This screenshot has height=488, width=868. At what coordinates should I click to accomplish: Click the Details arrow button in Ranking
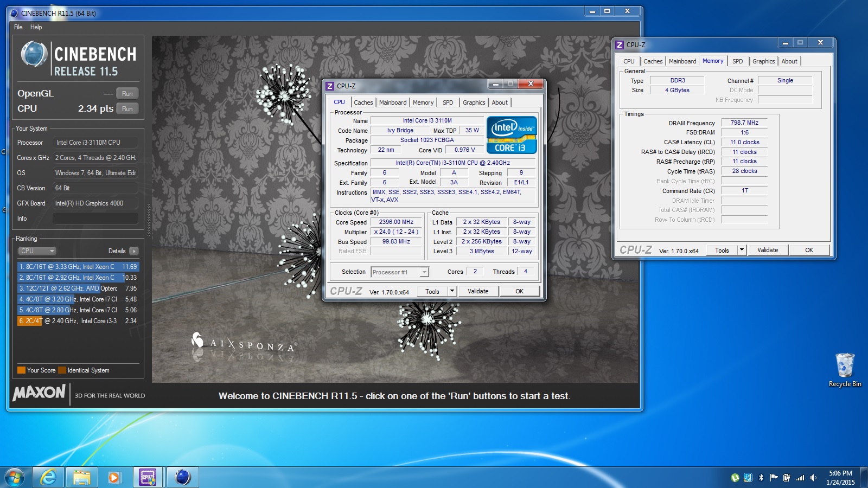[134, 251]
